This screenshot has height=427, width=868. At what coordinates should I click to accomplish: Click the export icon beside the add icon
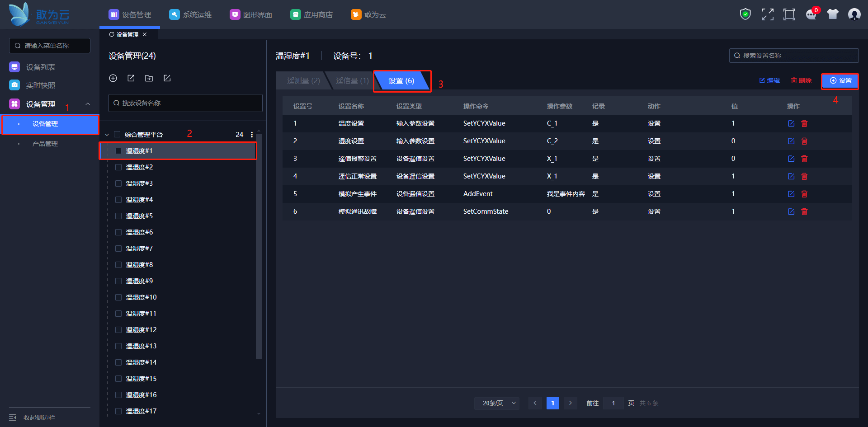click(131, 78)
